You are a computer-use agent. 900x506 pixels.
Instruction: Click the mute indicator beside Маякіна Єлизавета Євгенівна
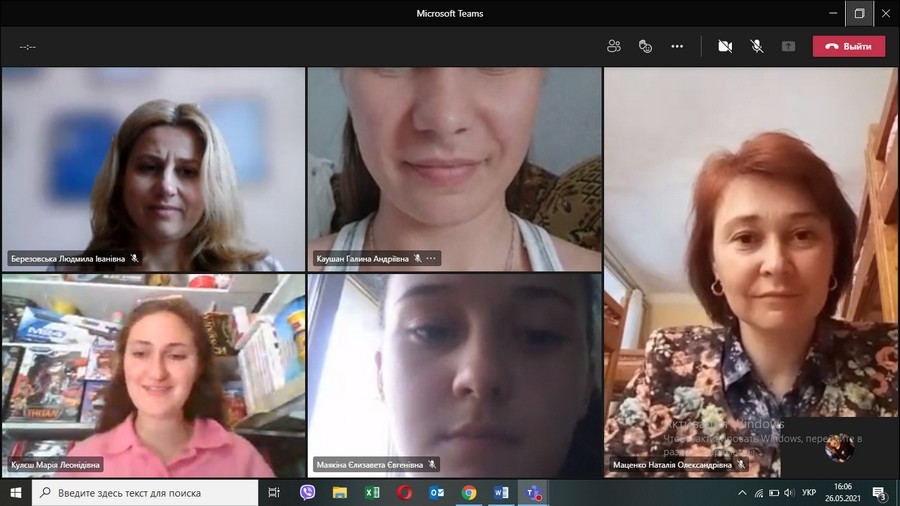[432, 465]
